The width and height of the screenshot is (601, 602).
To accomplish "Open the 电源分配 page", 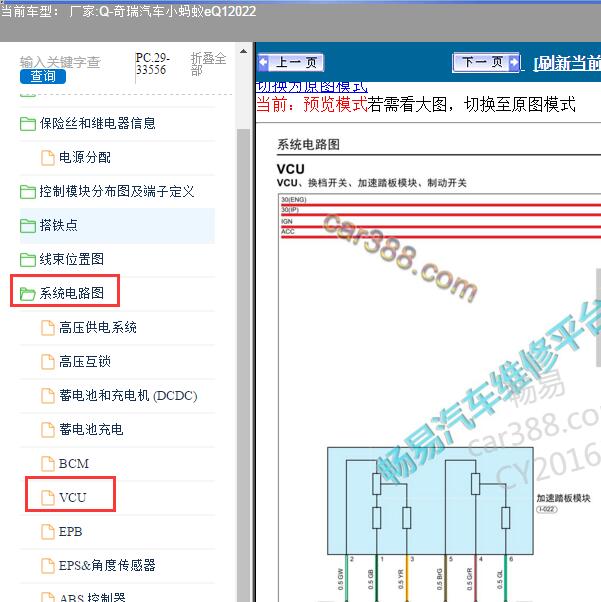I will [85, 157].
